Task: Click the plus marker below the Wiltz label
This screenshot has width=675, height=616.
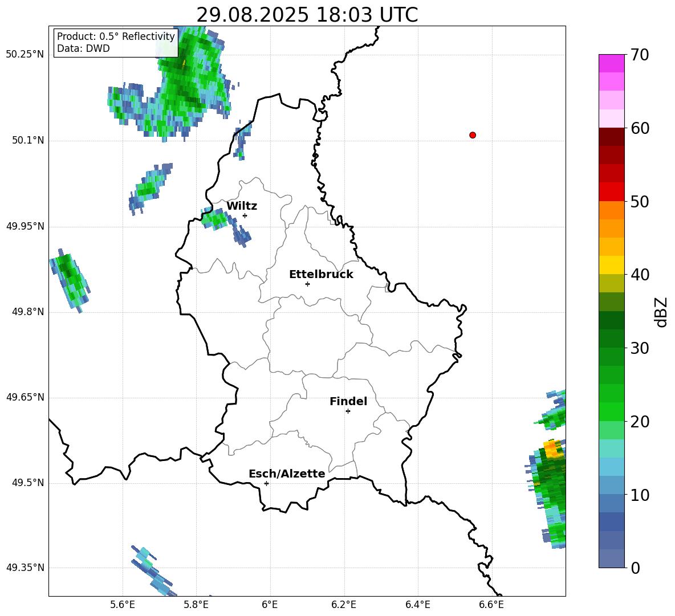Action: pyautogui.click(x=245, y=215)
